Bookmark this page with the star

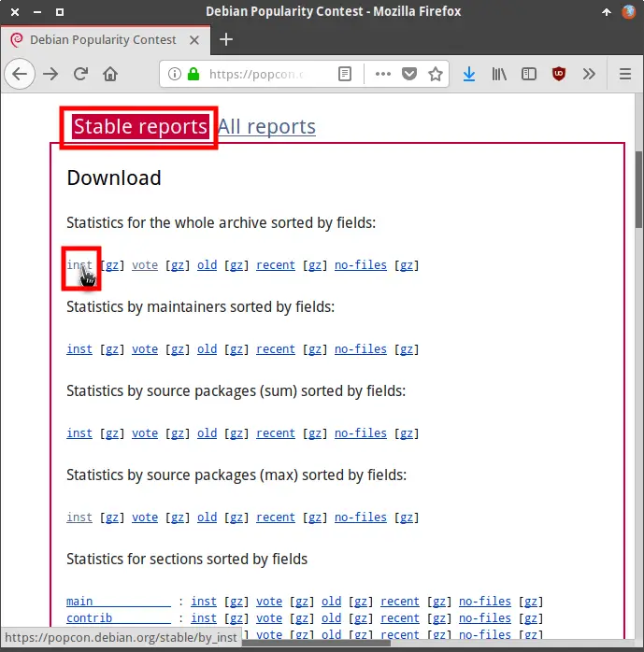pos(436,75)
